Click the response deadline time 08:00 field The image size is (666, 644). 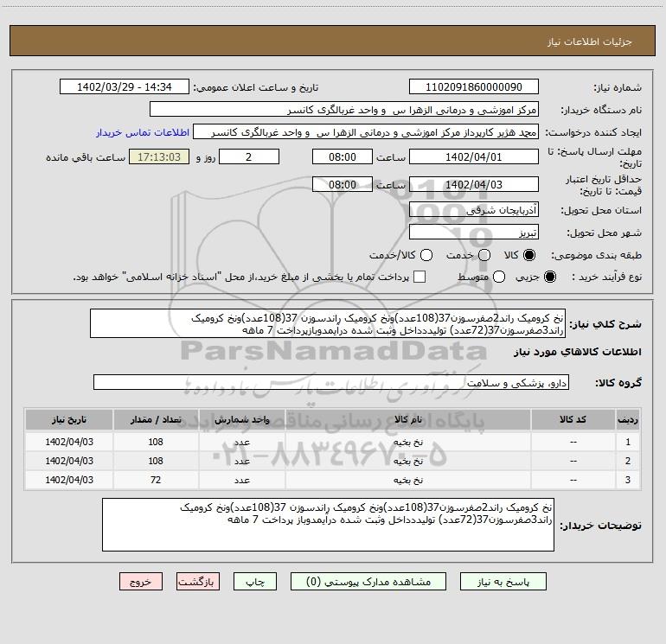point(343,156)
